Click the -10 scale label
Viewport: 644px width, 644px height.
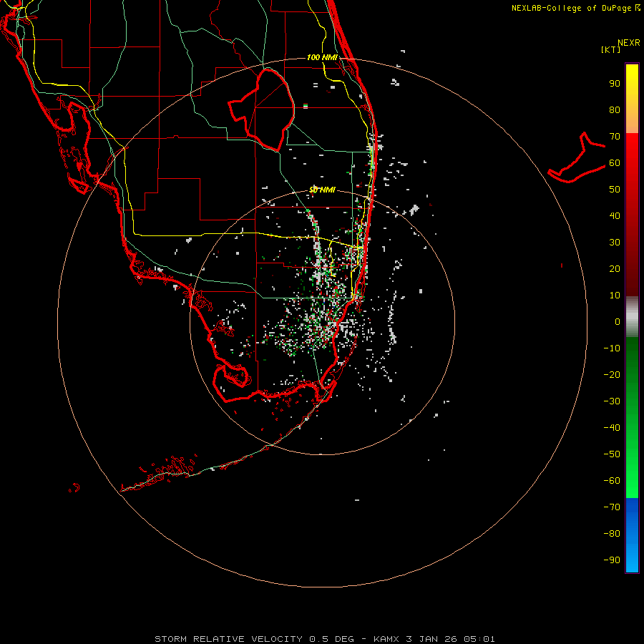point(612,348)
